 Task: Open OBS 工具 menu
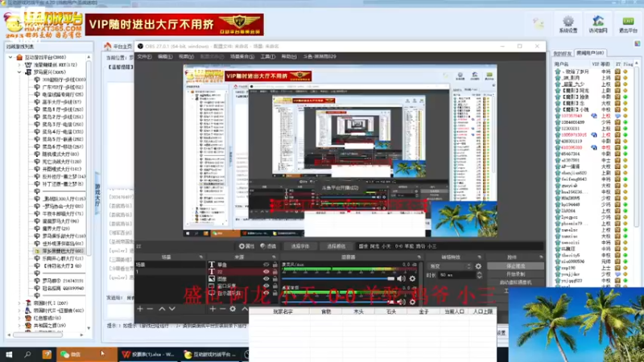pyautogui.click(x=268, y=56)
